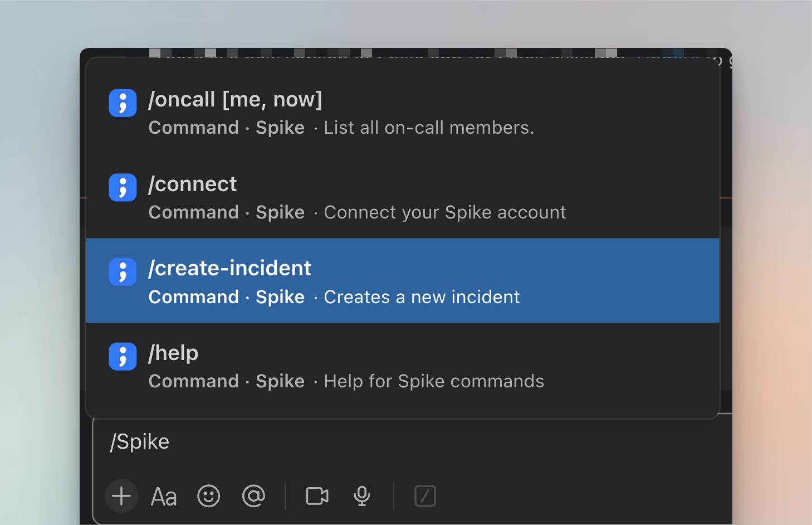
Task: Choose the /connect command title
Action: tap(193, 184)
